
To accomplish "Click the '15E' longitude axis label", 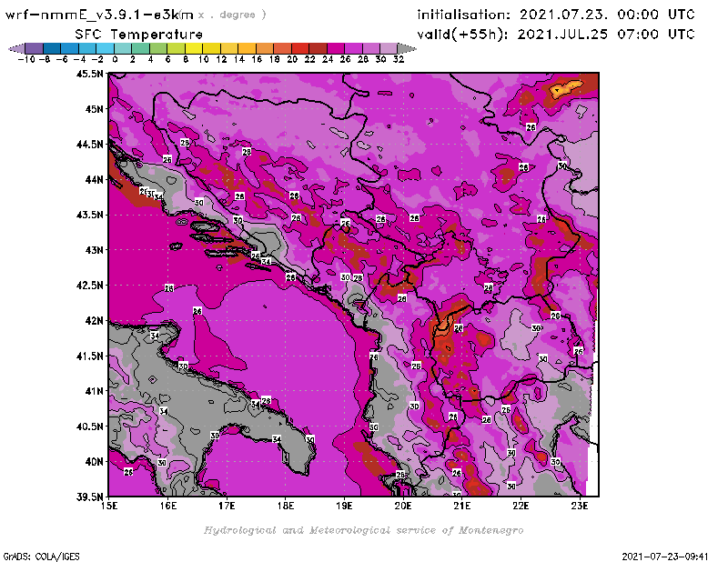I will tap(109, 506).
